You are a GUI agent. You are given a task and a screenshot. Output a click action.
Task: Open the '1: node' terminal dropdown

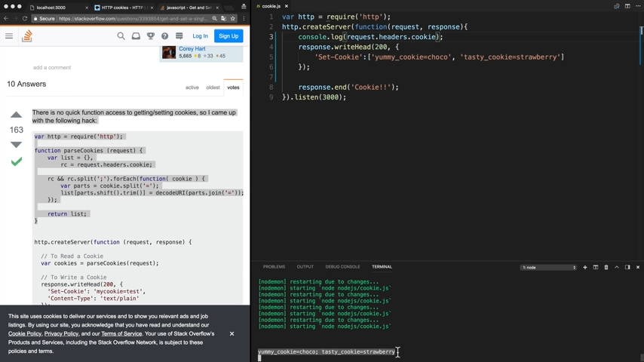(548, 267)
